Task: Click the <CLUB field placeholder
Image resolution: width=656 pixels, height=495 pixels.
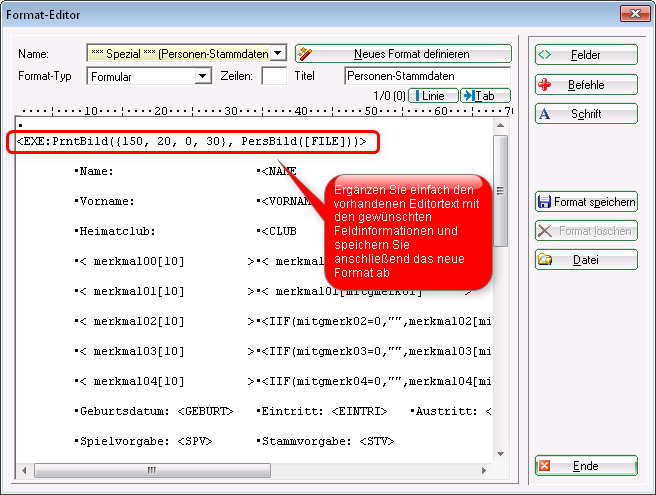Action: (279, 231)
